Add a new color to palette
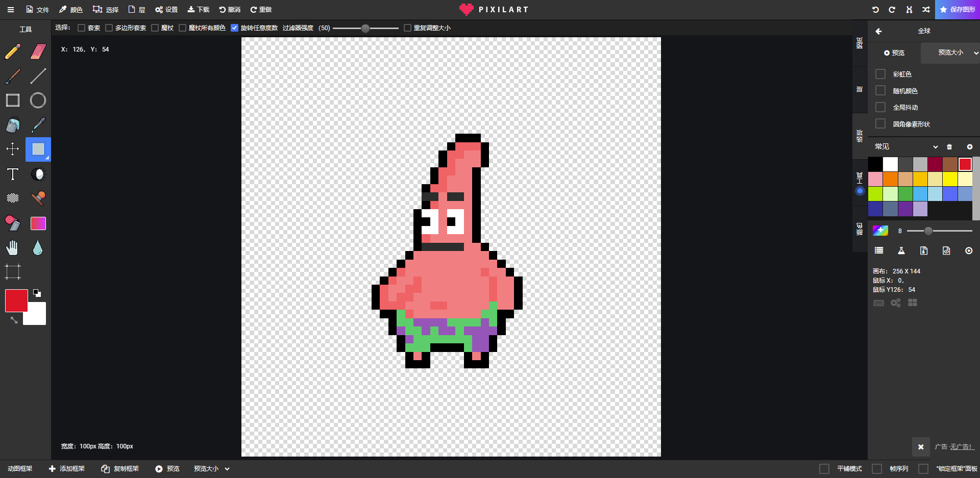The height and width of the screenshot is (478, 980). pos(970,147)
